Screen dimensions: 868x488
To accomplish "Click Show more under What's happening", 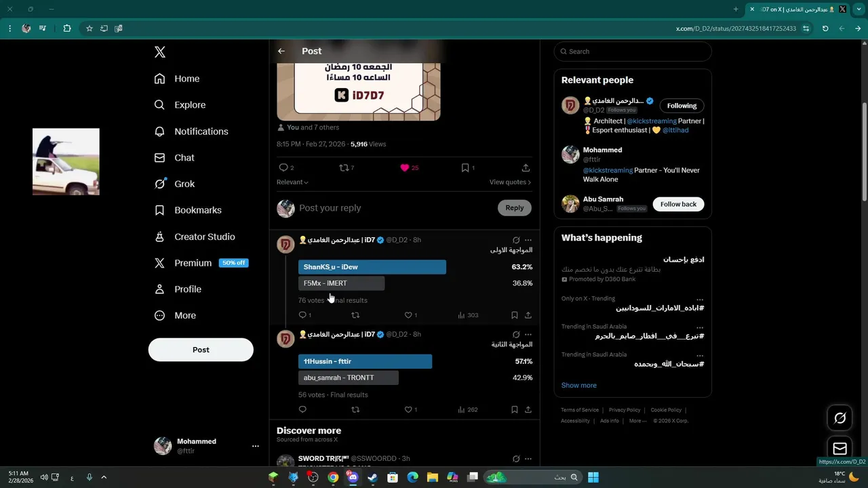I will [x=579, y=385].
